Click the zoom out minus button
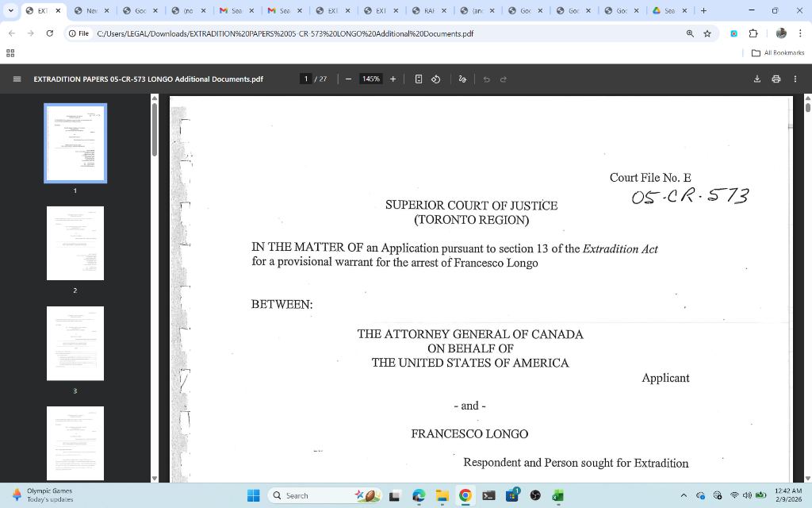 pyautogui.click(x=348, y=79)
